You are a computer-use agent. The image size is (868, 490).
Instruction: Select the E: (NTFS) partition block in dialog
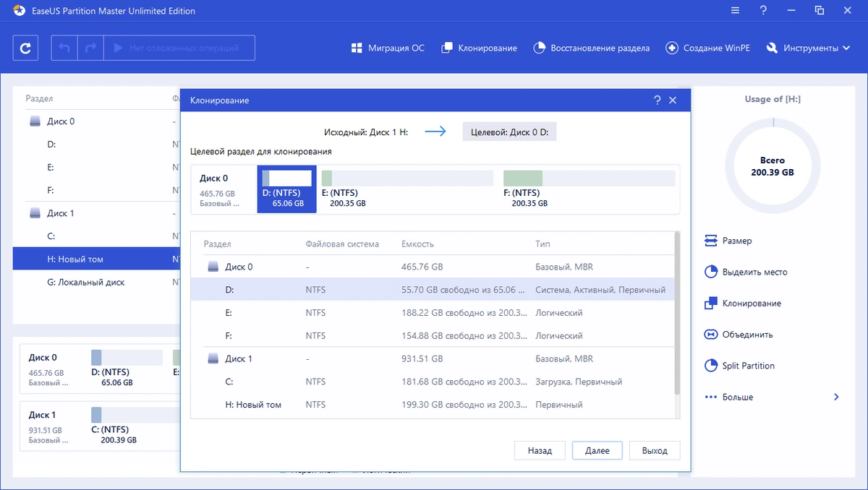407,189
